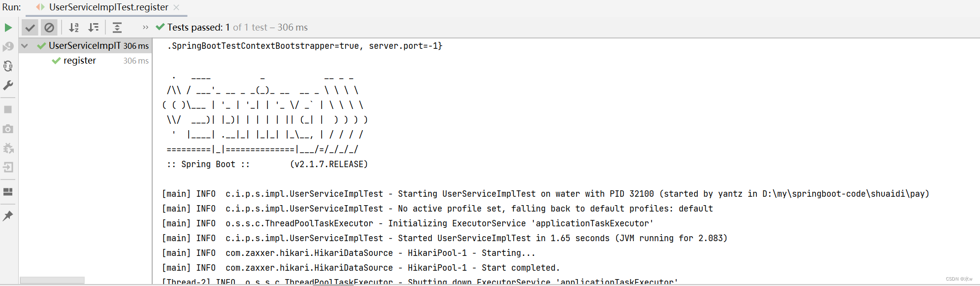This screenshot has width=980, height=286.
Task: Open the toolbar overflow menu
Action: click(x=145, y=27)
